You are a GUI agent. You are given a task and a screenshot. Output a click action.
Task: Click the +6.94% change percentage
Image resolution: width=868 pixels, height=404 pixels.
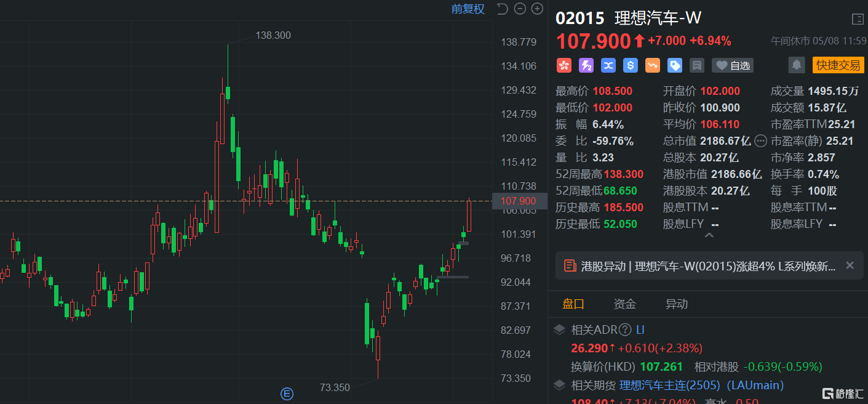pyautogui.click(x=711, y=41)
